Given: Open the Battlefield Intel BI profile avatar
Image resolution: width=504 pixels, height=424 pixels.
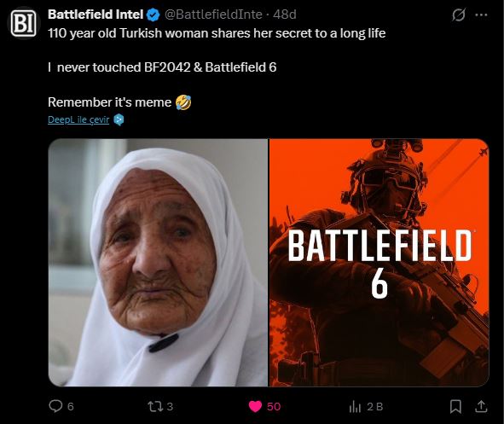Looking at the screenshot, I should click(24, 23).
